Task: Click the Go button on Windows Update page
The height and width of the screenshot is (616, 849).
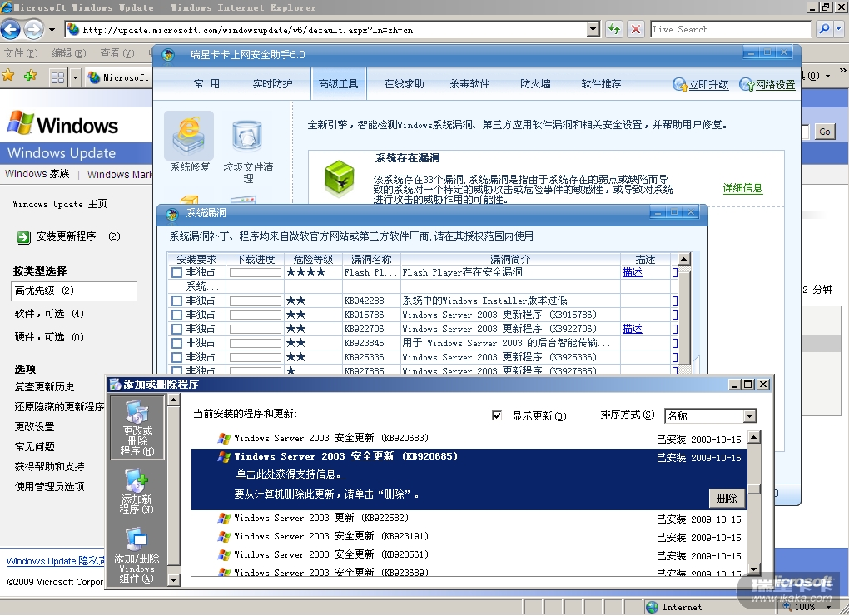Action: pos(825,132)
